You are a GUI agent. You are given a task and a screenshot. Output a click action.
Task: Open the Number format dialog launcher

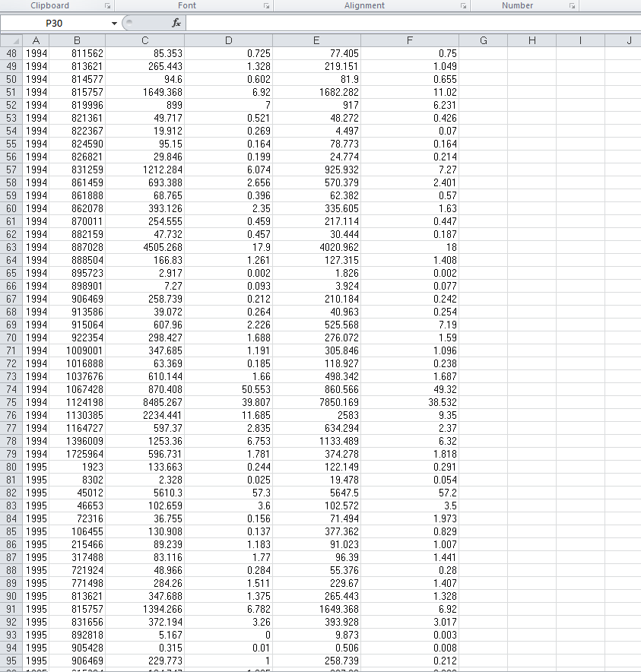point(573,5)
